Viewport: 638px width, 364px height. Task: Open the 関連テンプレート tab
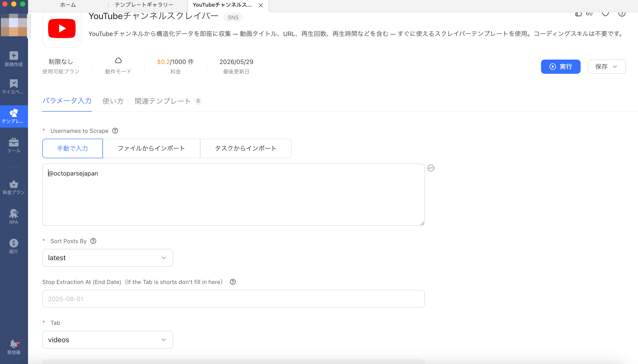coord(163,101)
